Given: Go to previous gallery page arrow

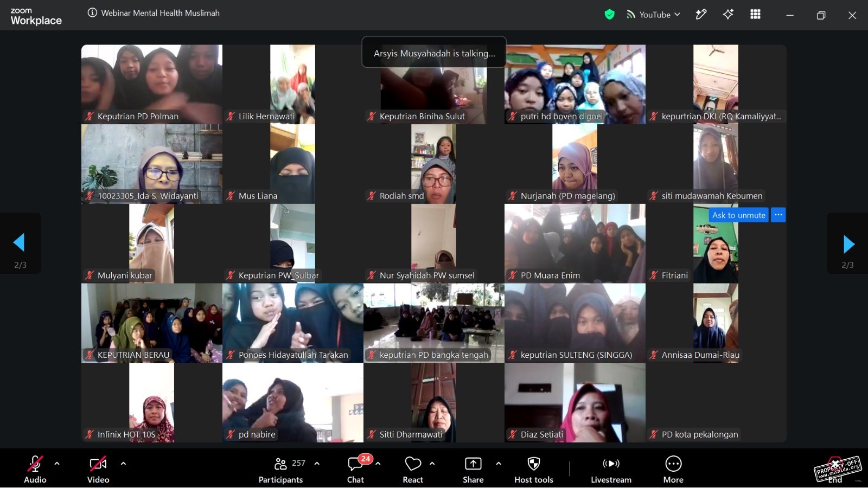Looking at the screenshot, I should point(20,243).
